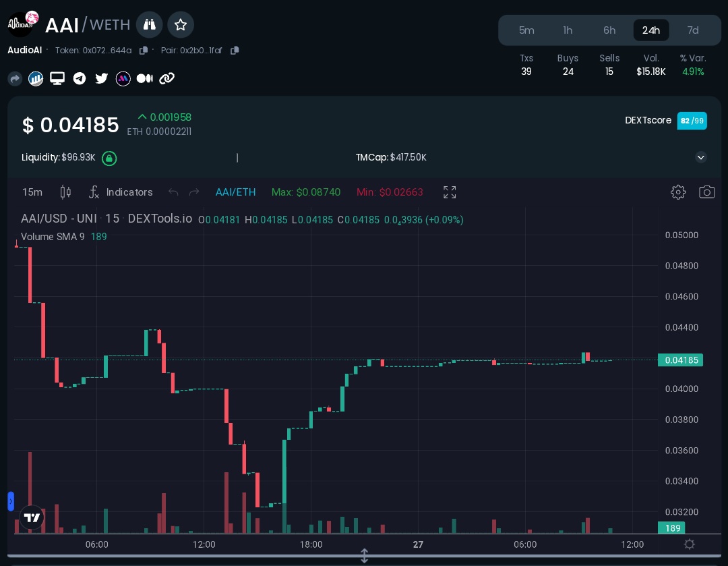Click the Max: $0.08740 label
The image size is (728, 566).
[x=306, y=192]
